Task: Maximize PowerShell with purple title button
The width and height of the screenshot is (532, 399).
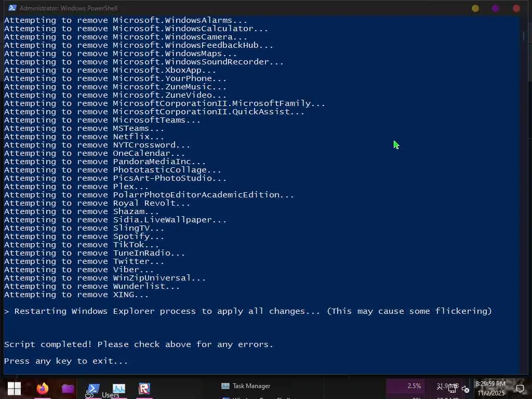Action: click(x=495, y=8)
